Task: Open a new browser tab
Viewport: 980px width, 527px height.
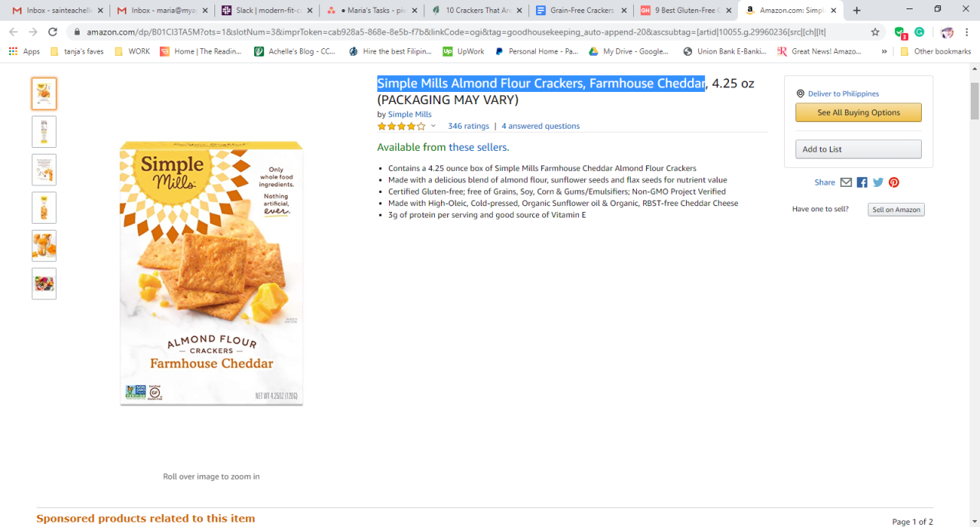Action: point(857,11)
